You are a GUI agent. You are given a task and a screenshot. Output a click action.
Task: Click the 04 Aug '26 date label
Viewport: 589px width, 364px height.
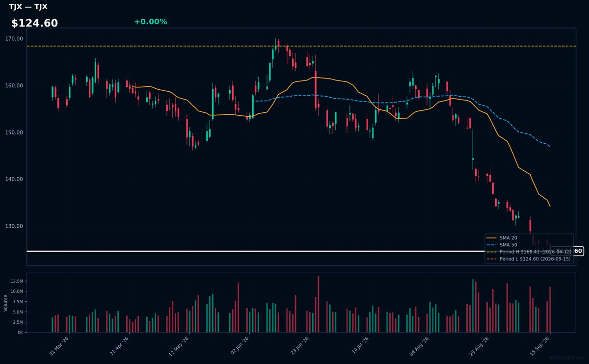pyautogui.click(x=419, y=346)
